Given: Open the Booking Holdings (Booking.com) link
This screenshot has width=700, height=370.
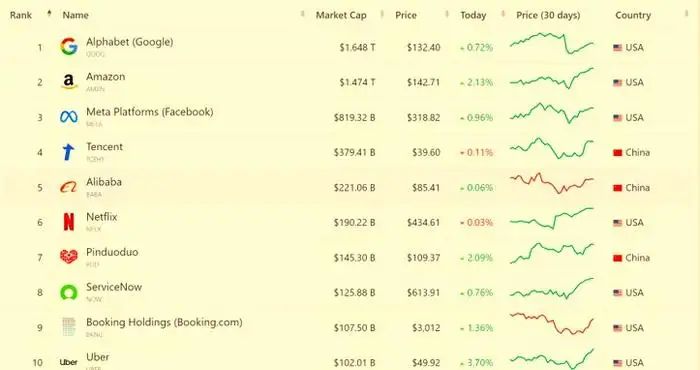Looking at the screenshot, I should (164, 322).
